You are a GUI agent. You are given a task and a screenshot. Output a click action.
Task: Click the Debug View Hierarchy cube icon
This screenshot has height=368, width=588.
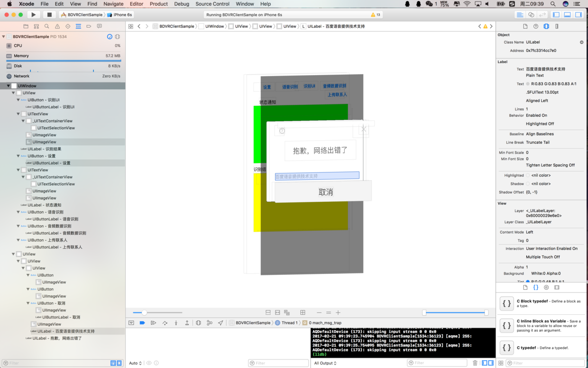[198, 322]
